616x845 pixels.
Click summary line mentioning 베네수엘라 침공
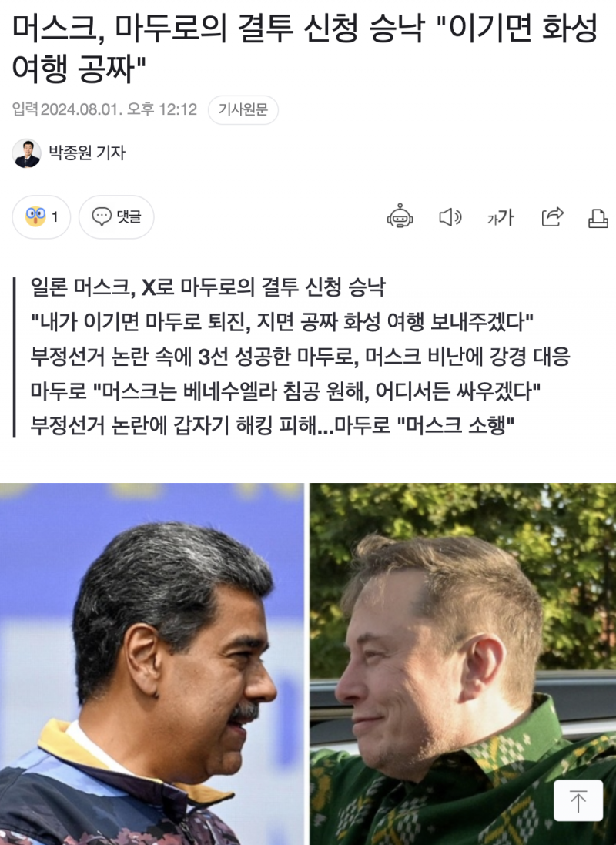[286, 391]
